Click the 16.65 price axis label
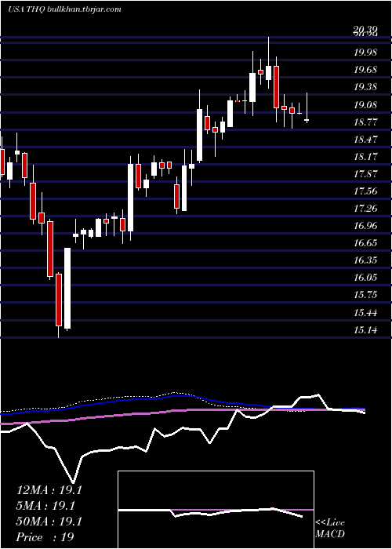This screenshot has width=392, height=549. (x=365, y=243)
